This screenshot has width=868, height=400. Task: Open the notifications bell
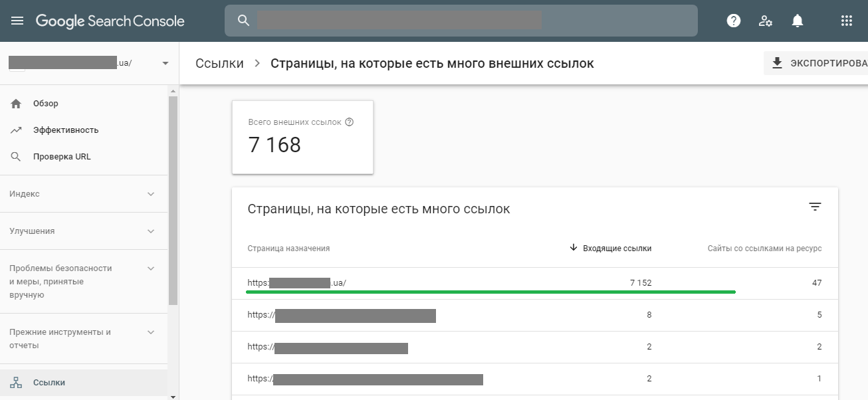[798, 21]
